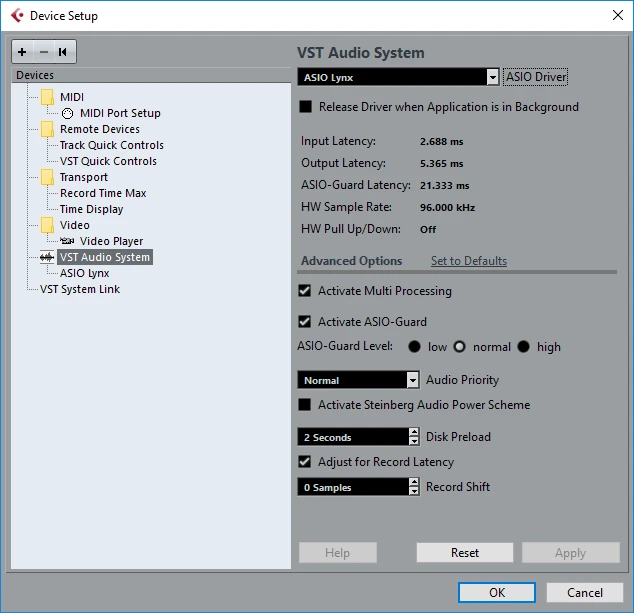
Task: Open Video Player entry
Action: 111,241
